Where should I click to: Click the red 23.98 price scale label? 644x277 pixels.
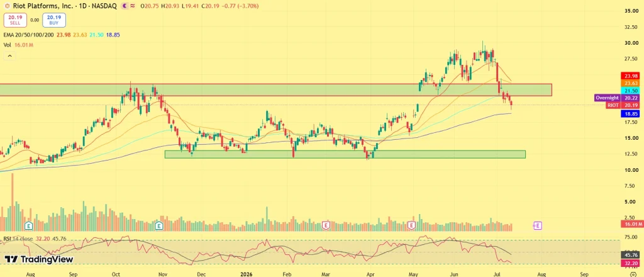coord(630,76)
